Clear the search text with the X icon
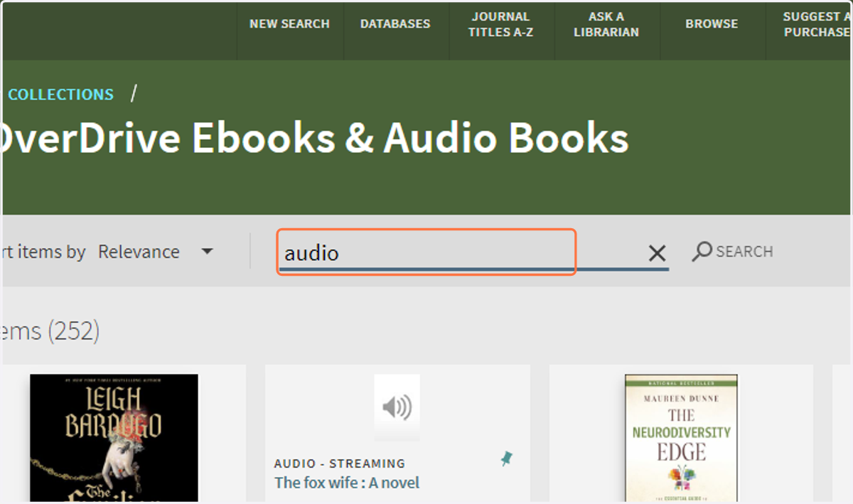 pyautogui.click(x=657, y=252)
